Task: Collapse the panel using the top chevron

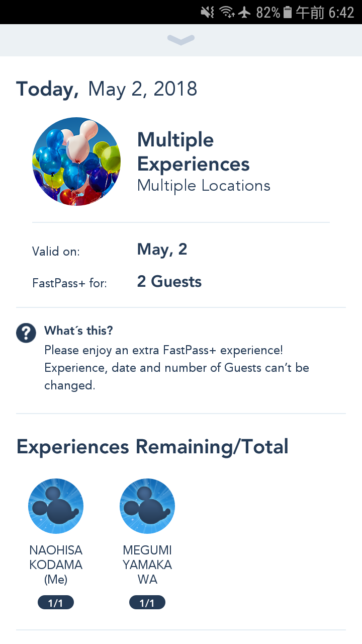Action: pyautogui.click(x=180, y=40)
